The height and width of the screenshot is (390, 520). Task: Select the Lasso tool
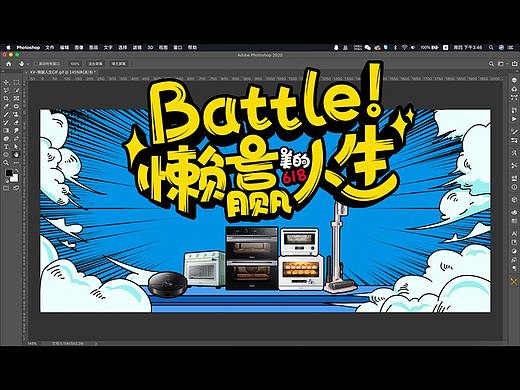point(6,90)
